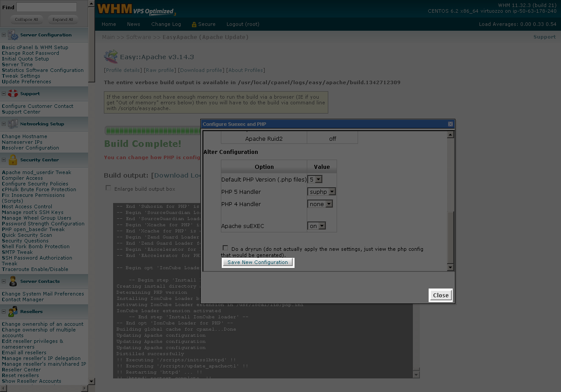Collapse the Server Configuration section
The width and height of the screenshot is (561, 392).
coord(4,35)
